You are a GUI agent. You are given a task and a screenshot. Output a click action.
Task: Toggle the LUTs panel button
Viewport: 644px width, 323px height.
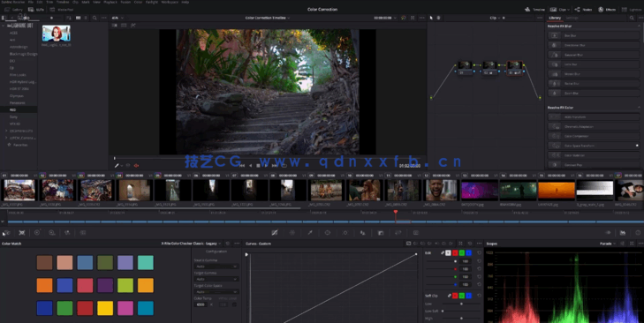coord(36,10)
